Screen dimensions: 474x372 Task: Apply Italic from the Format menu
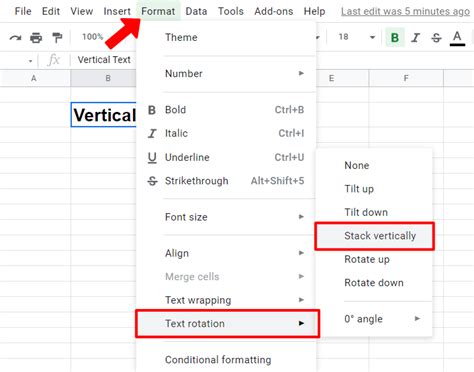click(x=226, y=133)
